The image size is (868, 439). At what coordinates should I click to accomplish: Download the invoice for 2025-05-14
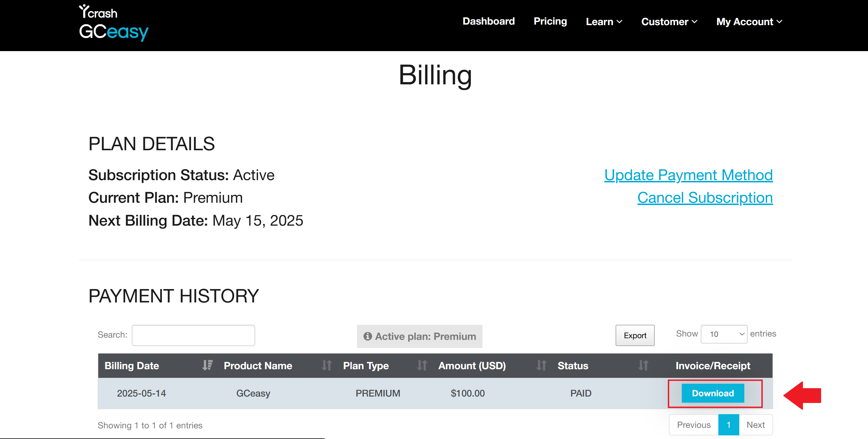tap(713, 393)
